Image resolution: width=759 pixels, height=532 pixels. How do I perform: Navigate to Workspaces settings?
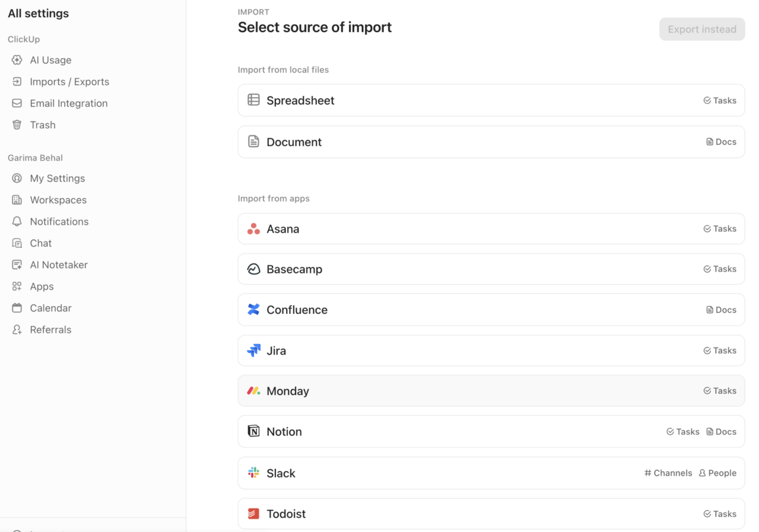coord(58,200)
